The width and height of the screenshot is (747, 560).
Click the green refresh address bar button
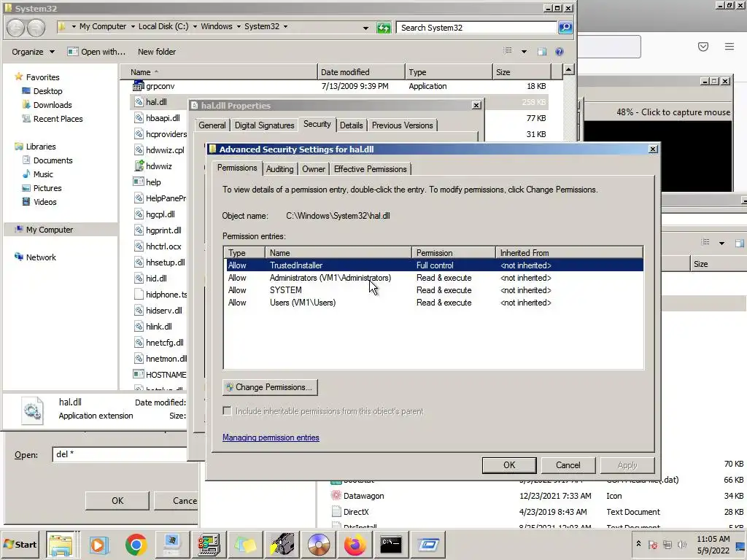pyautogui.click(x=384, y=28)
